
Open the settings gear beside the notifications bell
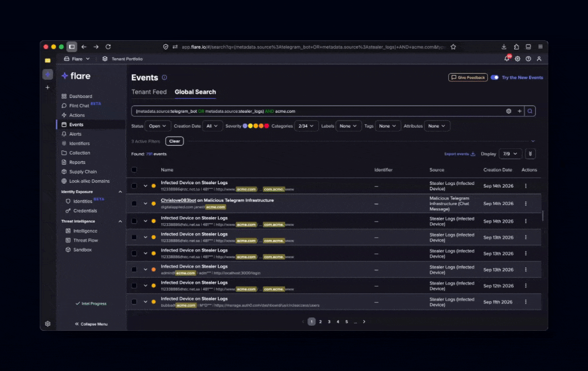[x=517, y=59]
